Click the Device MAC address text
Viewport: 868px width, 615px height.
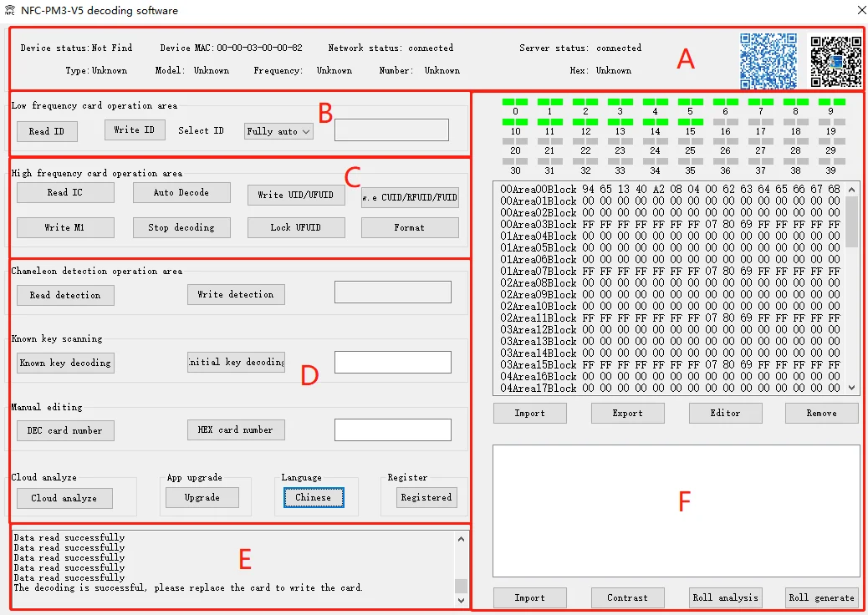(232, 48)
